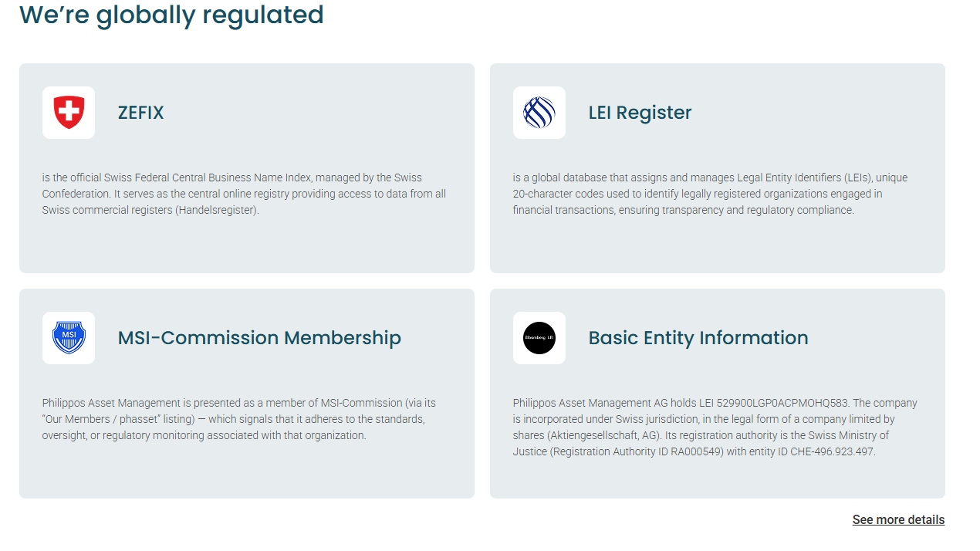Click the Swiss cross shield icon
Screen dimensions: 980x551
[x=69, y=113]
